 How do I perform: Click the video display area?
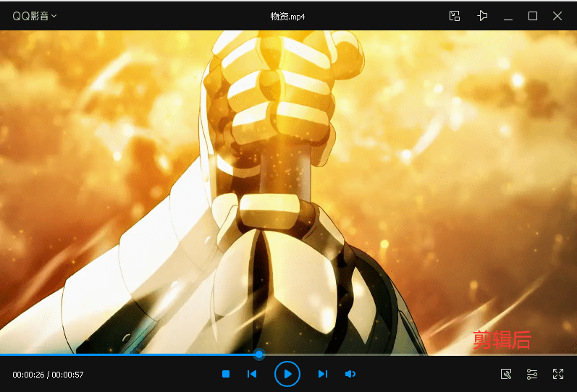tap(288, 192)
